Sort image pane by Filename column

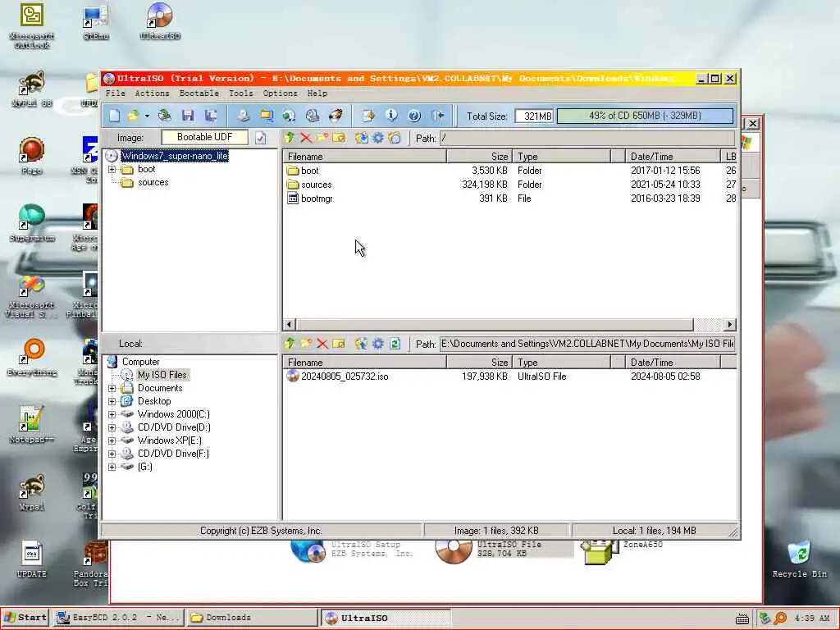365,157
